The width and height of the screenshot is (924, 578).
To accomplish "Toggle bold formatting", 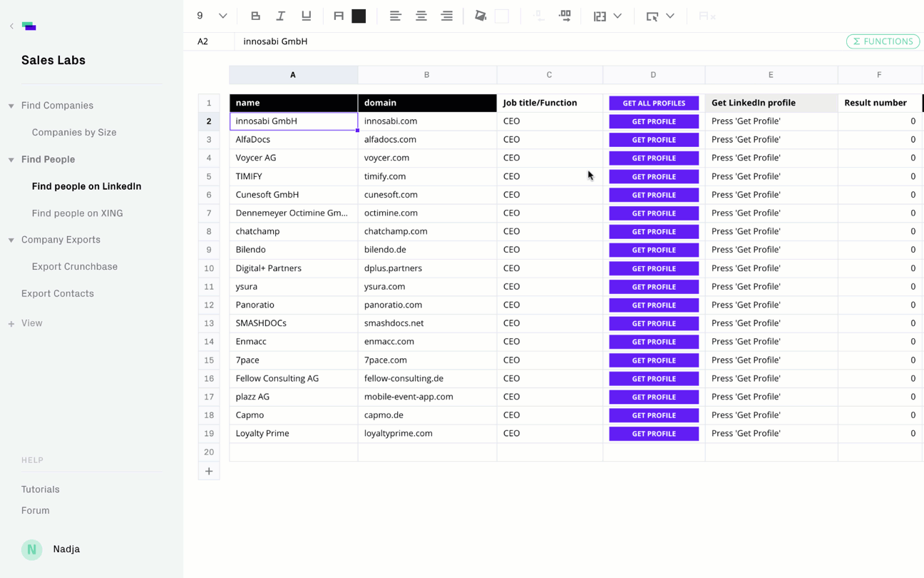I will (x=255, y=16).
